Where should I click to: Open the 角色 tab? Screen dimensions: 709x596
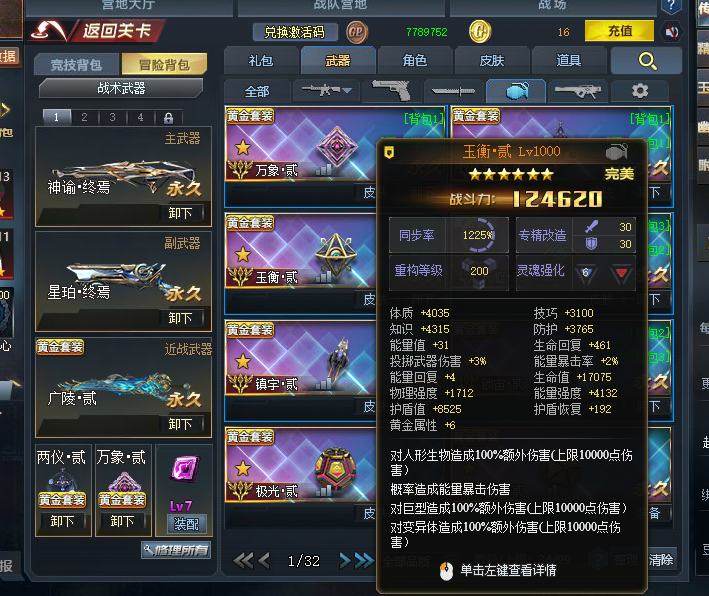coord(415,61)
